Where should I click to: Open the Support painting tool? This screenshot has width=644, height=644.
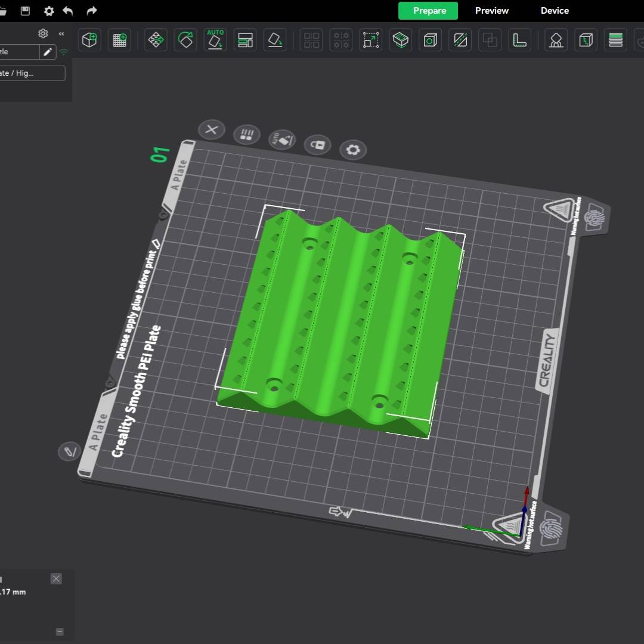tap(556, 40)
